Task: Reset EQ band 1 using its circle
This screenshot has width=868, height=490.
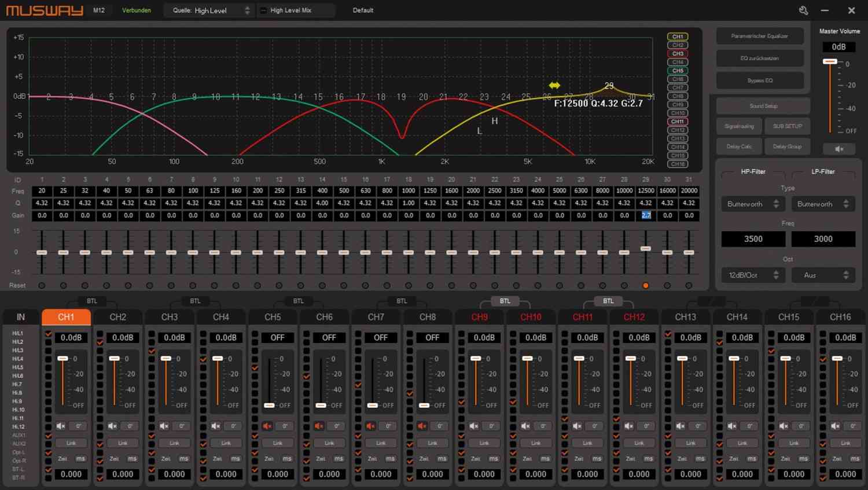Action: tap(42, 286)
